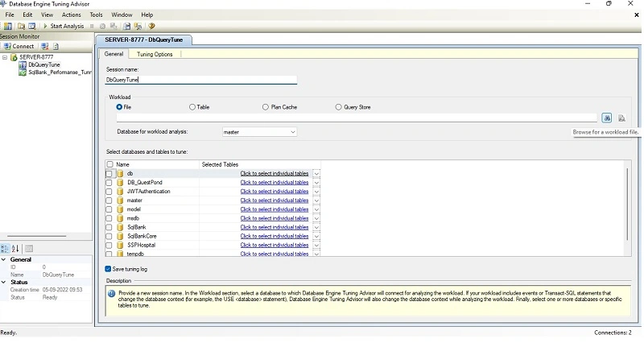Click Start Analysis in toolbar
Image resolution: width=644 pixels, height=343 pixels.
(x=64, y=27)
